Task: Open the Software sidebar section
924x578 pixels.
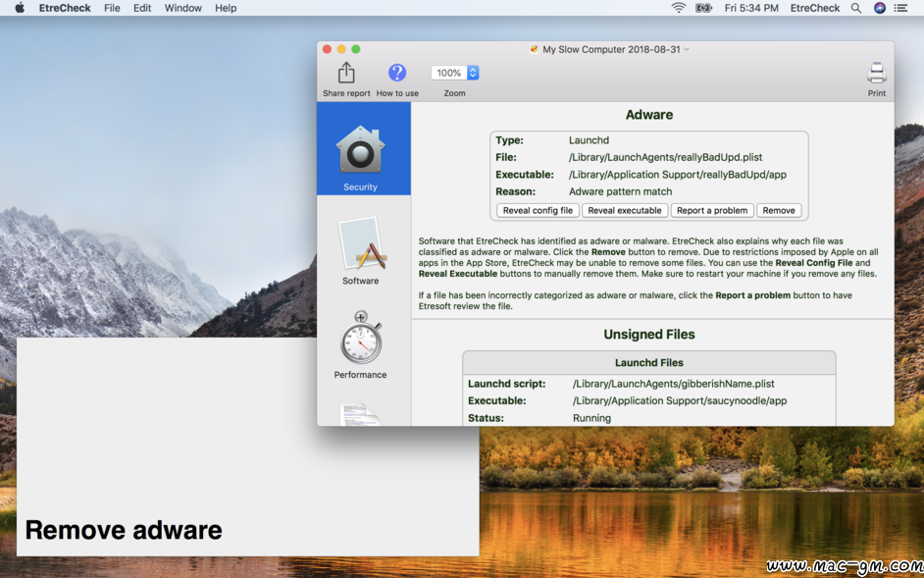Action: click(x=361, y=251)
